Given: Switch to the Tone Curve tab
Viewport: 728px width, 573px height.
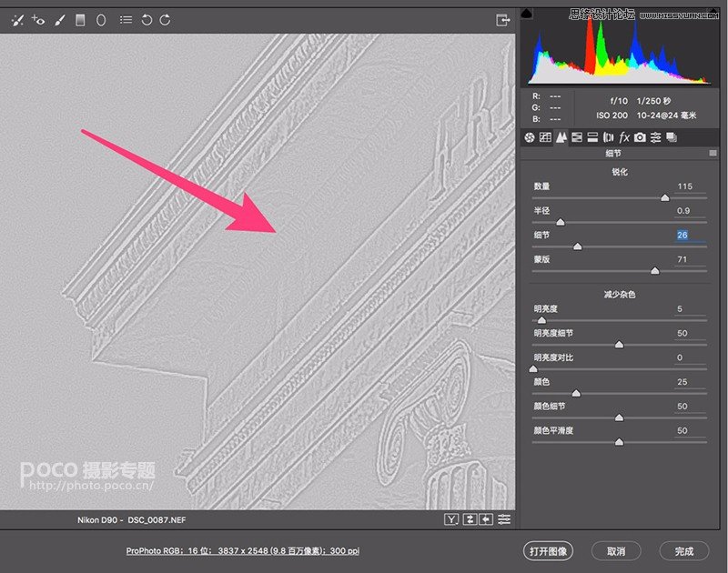Looking at the screenshot, I should [545, 137].
